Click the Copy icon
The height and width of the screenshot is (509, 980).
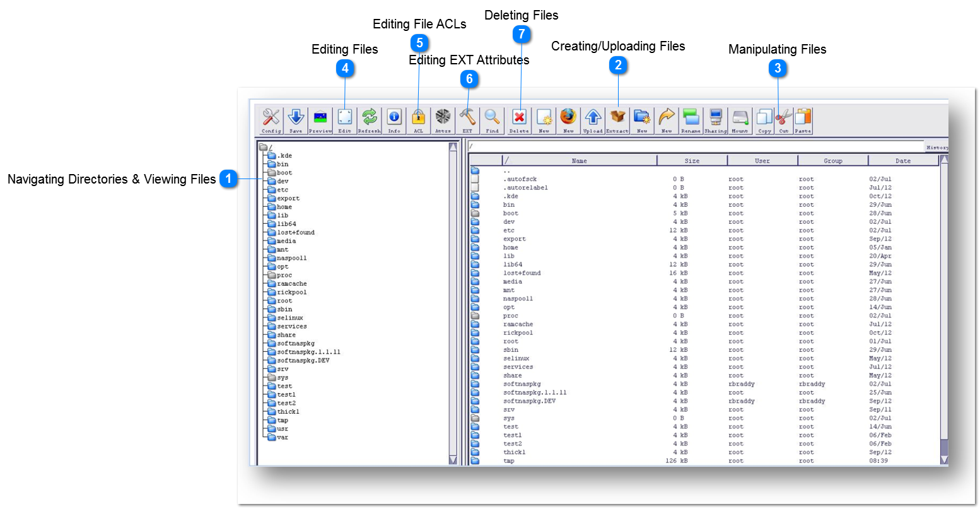point(765,120)
